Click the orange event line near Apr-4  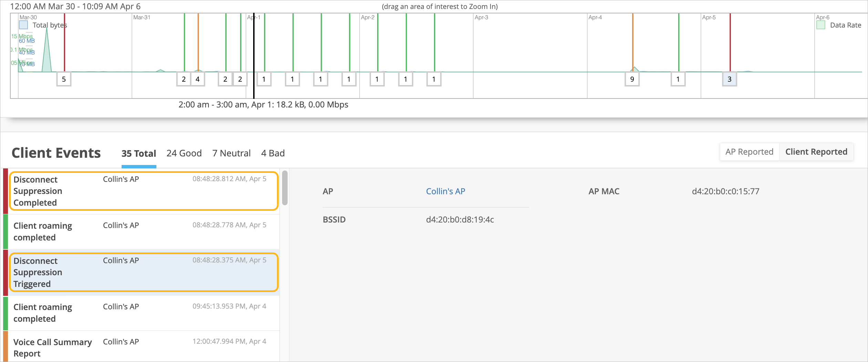(x=633, y=41)
